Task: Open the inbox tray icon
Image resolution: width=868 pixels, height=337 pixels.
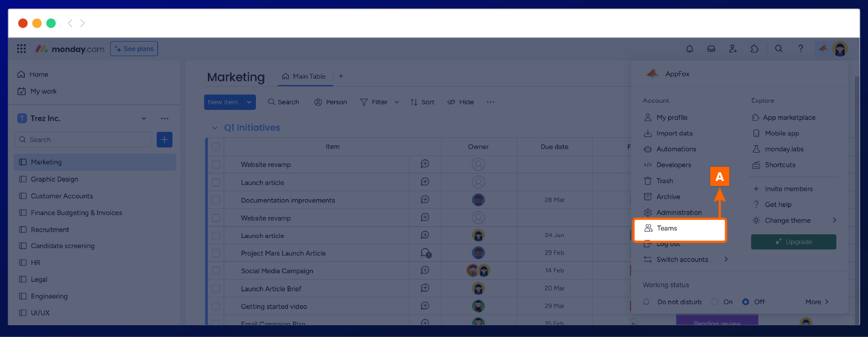Action: tap(711, 49)
